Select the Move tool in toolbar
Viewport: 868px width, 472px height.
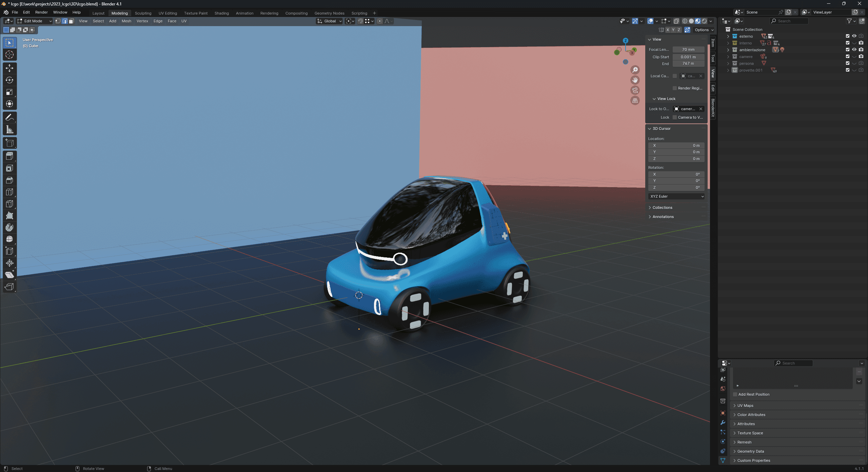point(9,68)
